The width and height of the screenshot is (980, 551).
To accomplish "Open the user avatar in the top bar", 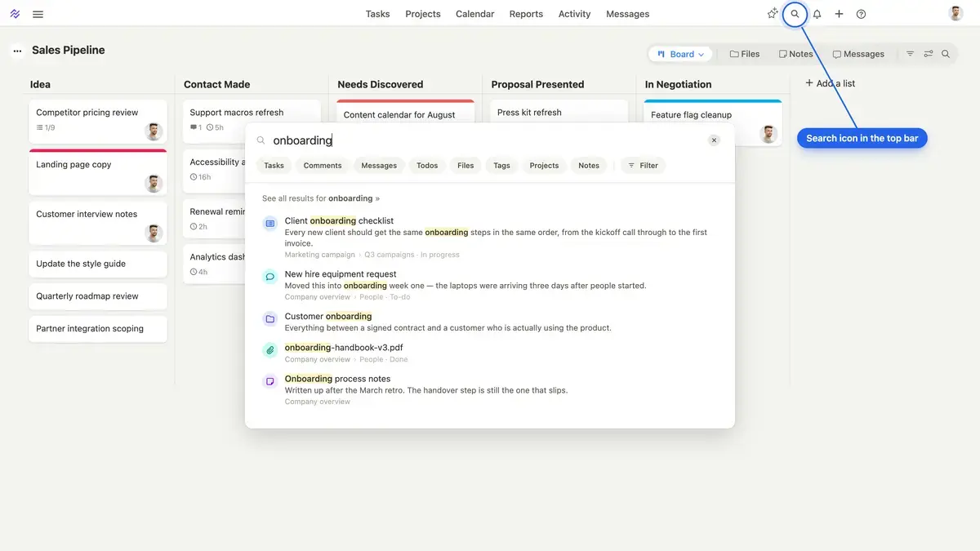I will tap(955, 14).
